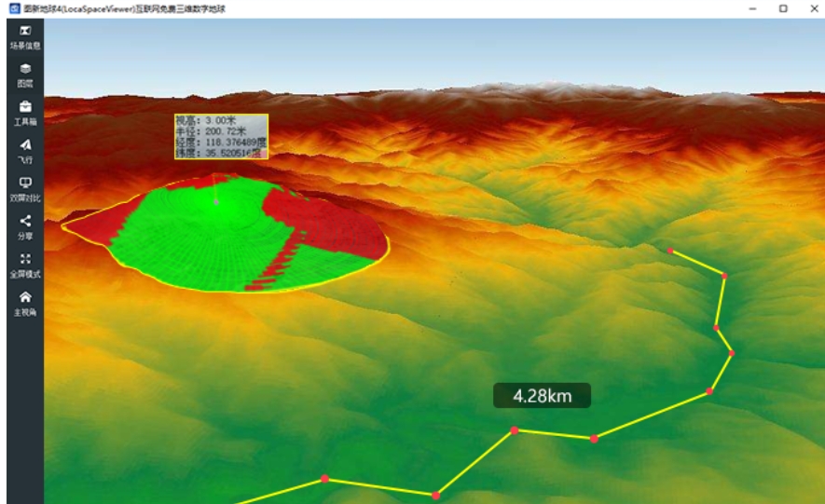Toggle 全屏模式 fullscreen mode
Viewport: 825px width, 504px height.
point(25,266)
